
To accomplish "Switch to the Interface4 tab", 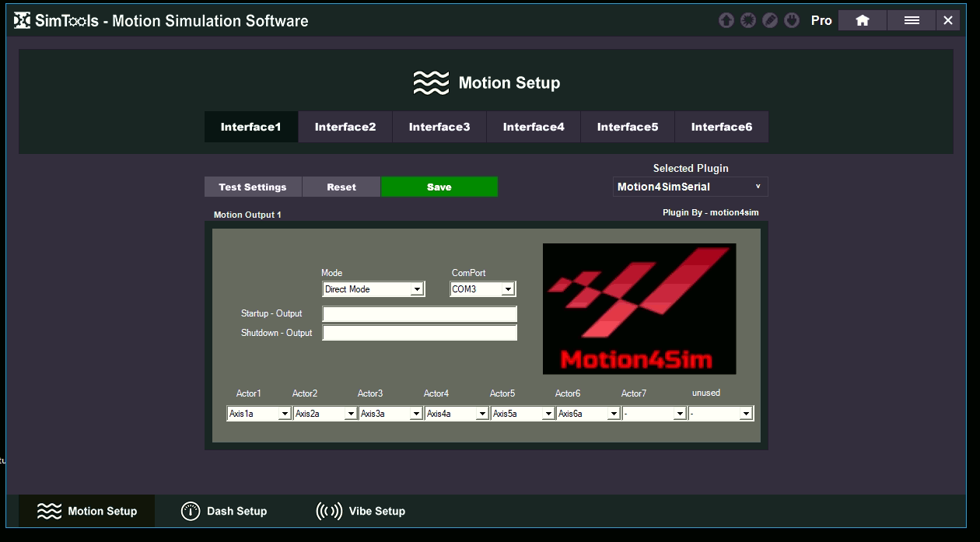I will pyautogui.click(x=534, y=127).
